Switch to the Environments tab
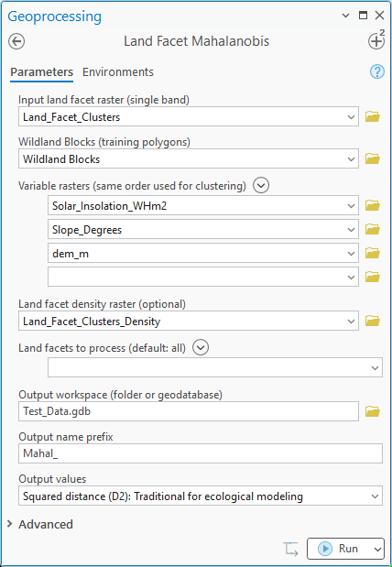This screenshot has width=392, height=567. (118, 72)
